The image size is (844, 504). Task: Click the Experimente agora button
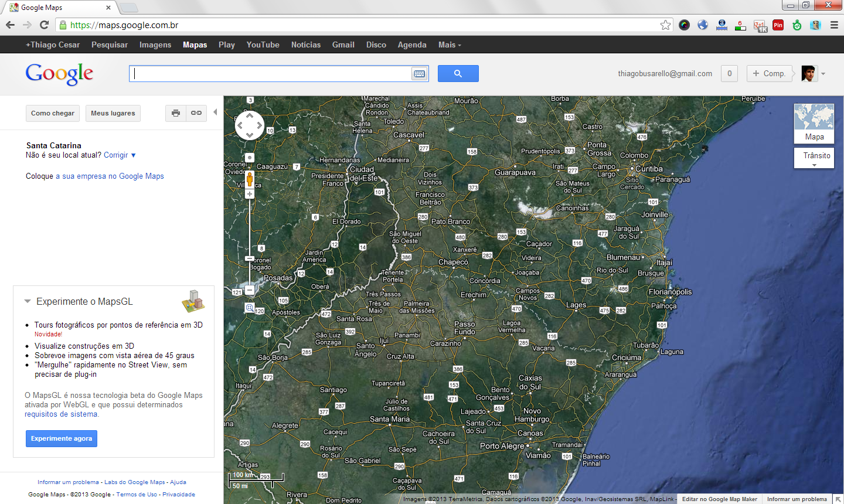click(62, 438)
